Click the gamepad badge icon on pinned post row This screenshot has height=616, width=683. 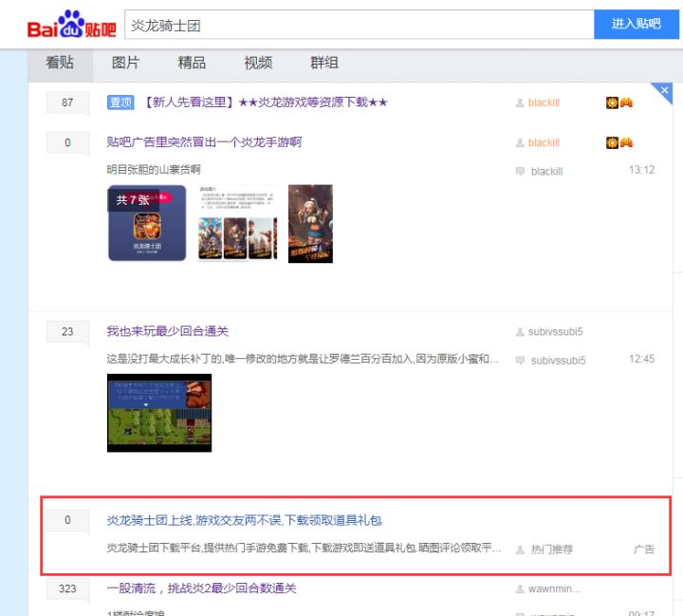tap(626, 103)
